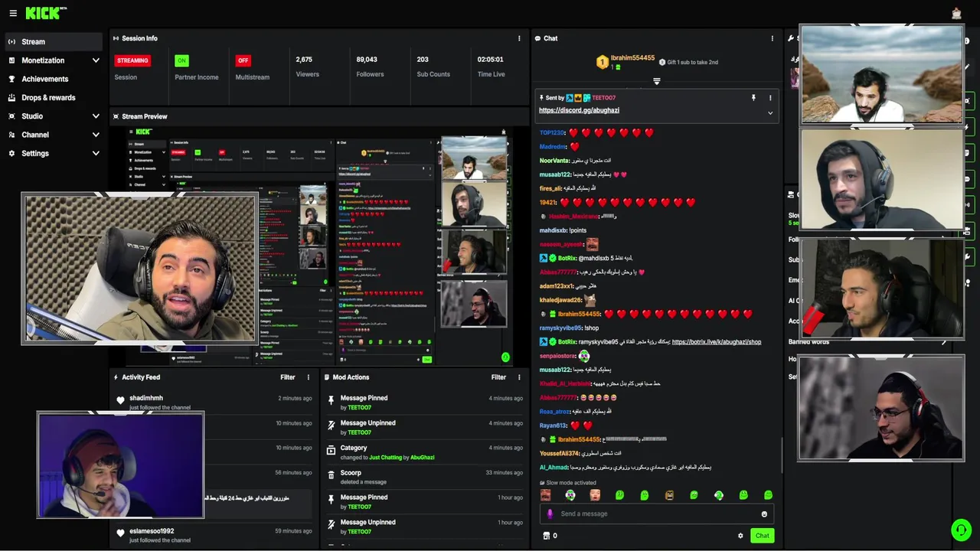
Task: Click the TEETO07 name in pinned message
Action: (x=603, y=98)
